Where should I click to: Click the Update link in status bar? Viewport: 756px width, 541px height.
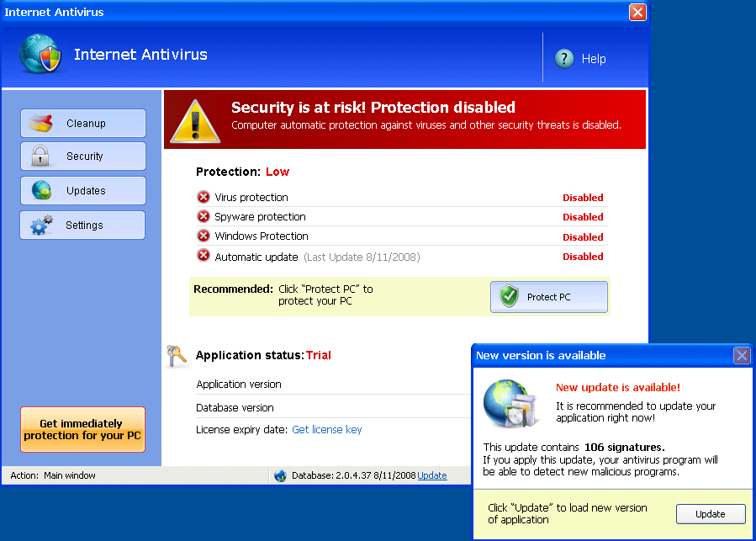[432, 476]
